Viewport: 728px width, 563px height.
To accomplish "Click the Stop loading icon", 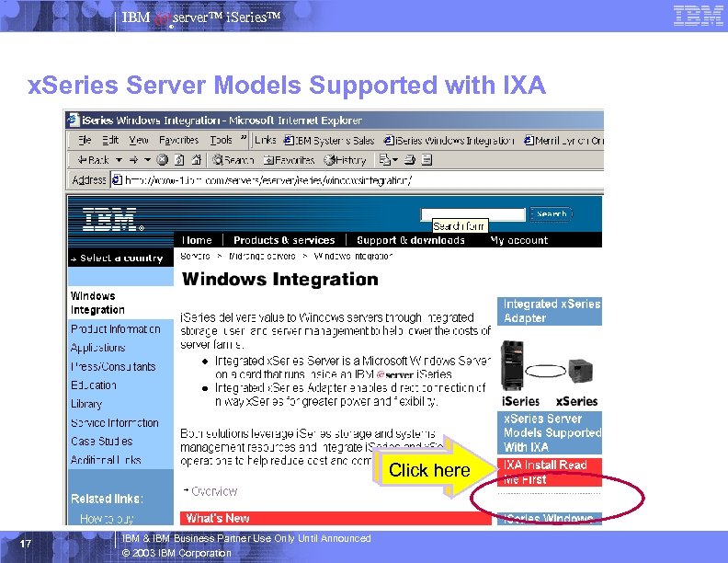I will (x=162, y=160).
